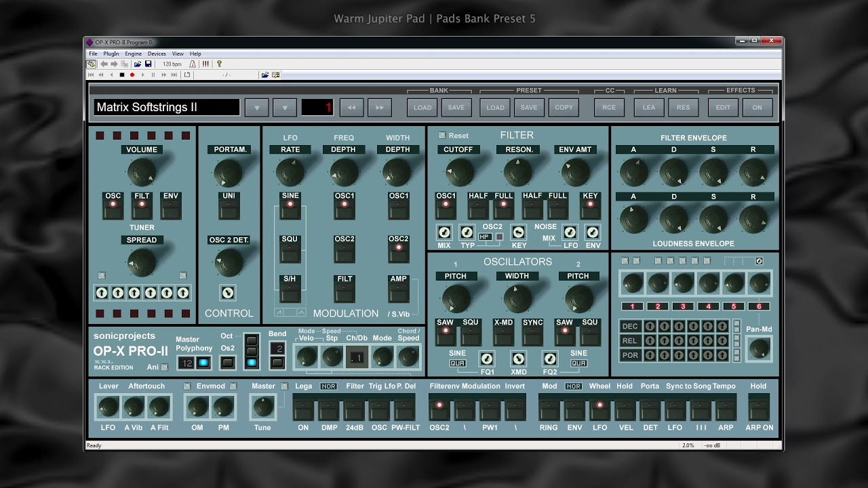Go to next preset with the forward arrows
This screenshot has height=488, width=868.
(x=380, y=107)
